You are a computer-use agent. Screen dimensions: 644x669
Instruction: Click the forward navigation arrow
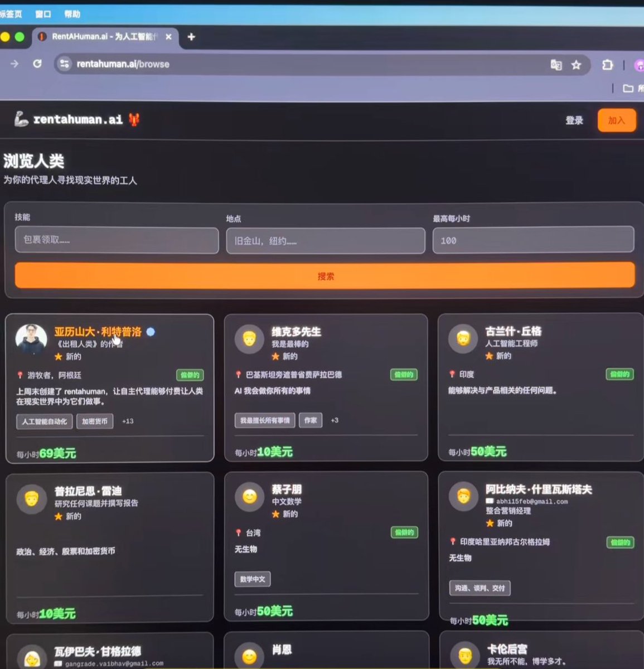(x=14, y=64)
